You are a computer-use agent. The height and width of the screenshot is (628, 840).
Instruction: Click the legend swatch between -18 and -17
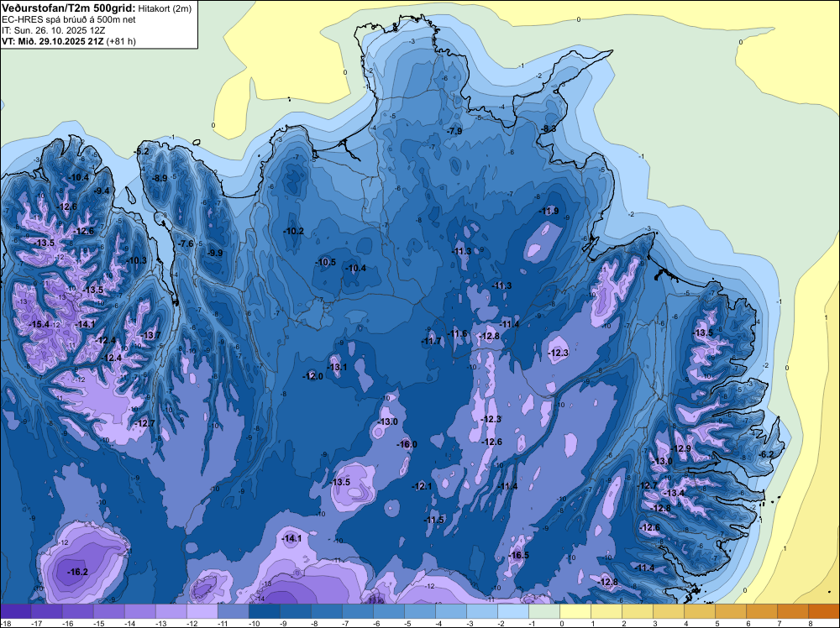click(15, 611)
